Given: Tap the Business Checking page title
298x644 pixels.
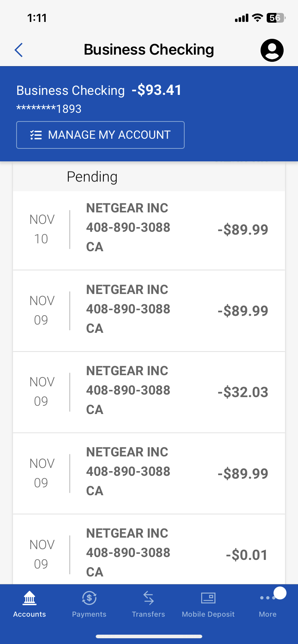Looking at the screenshot, I should click(x=149, y=50).
